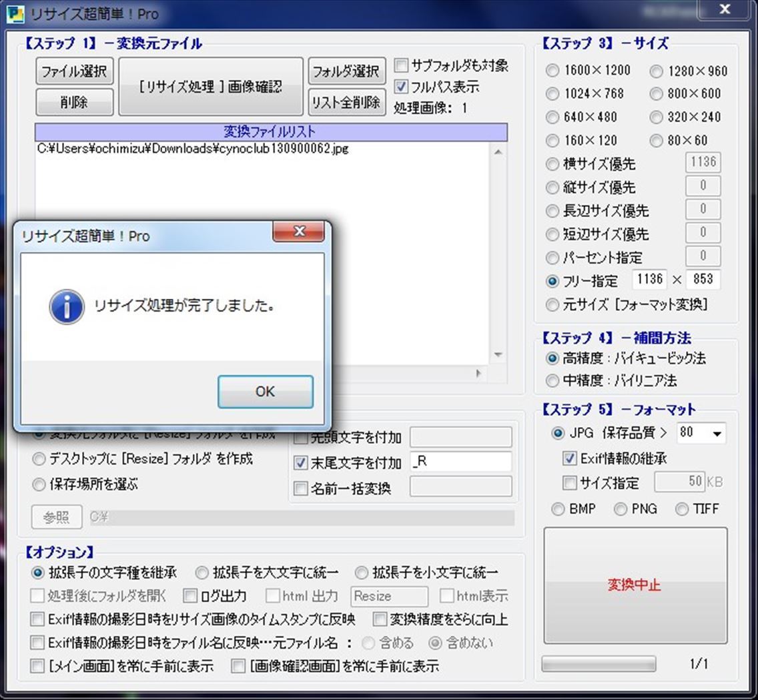The width and height of the screenshot is (758, 700).
Task: Click the リスト全削除 button
Action: click(x=346, y=102)
